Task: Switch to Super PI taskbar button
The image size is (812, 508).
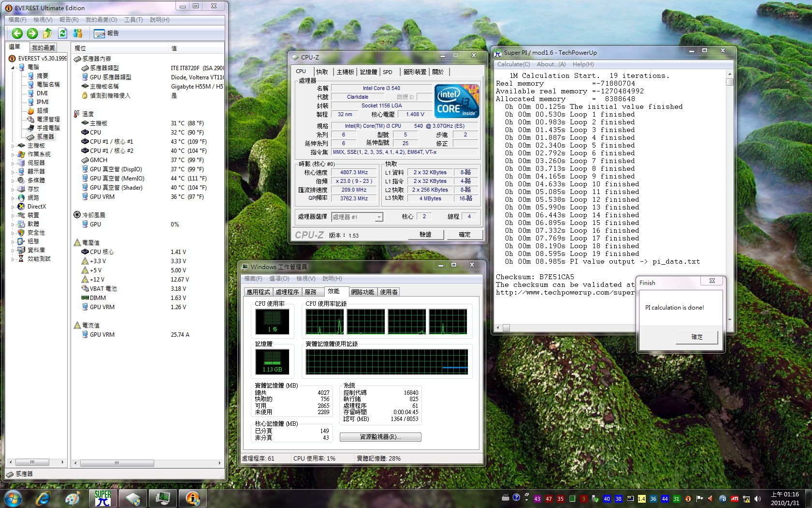Action: (102, 498)
